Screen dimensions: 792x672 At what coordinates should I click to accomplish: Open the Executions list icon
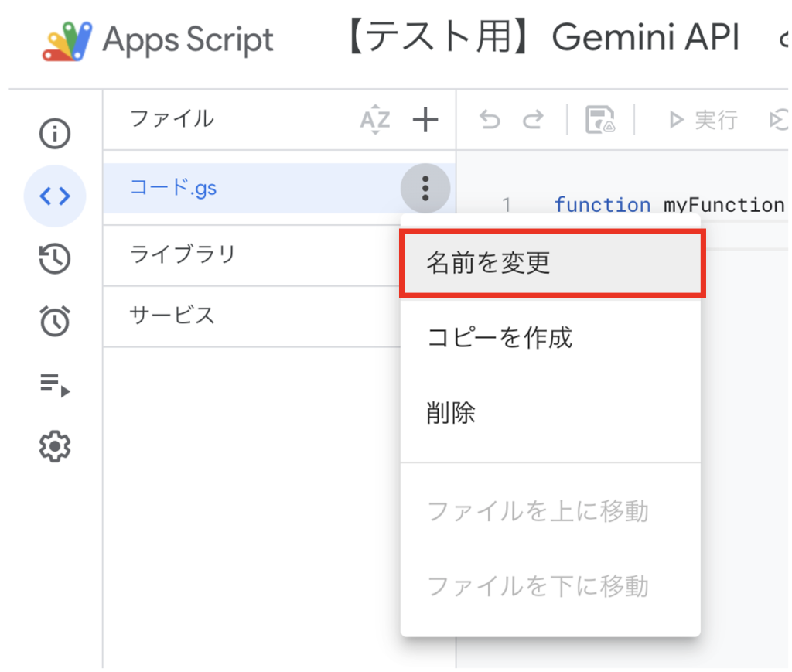click(x=55, y=384)
